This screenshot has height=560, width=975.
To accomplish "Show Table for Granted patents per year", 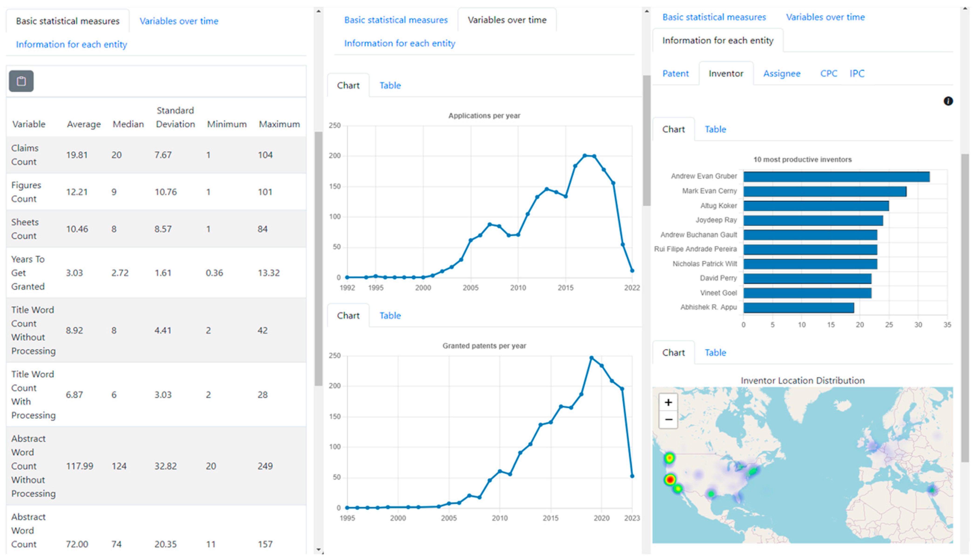I will pos(390,316).
